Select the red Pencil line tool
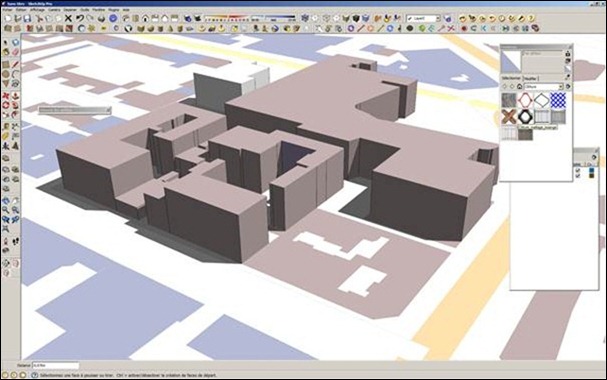This screenshot has width=607, height=380. click(15, 64)
